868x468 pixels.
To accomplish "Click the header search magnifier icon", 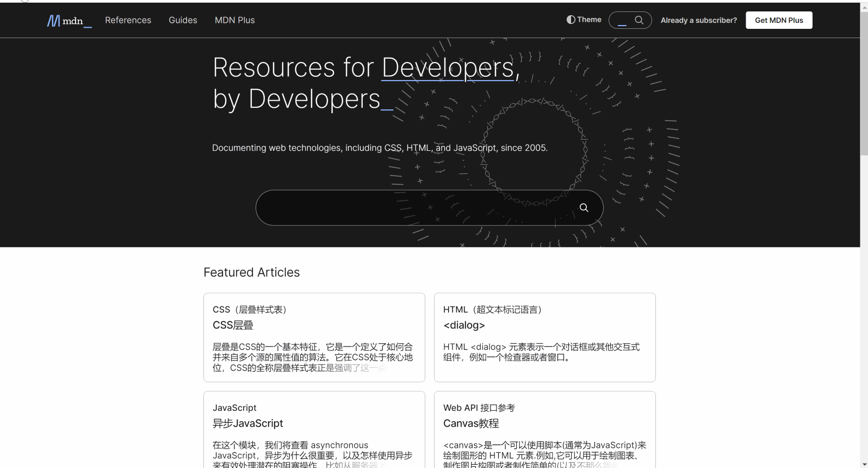I will (639, 20).
